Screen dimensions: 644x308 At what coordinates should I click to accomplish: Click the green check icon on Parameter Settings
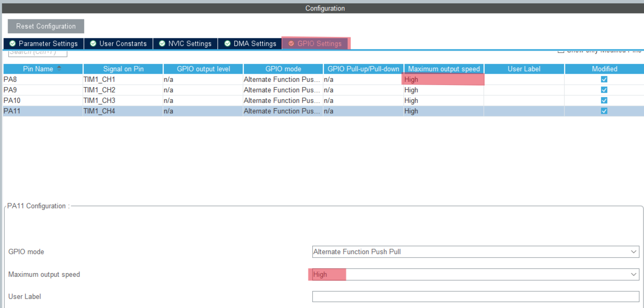point(13,43)
